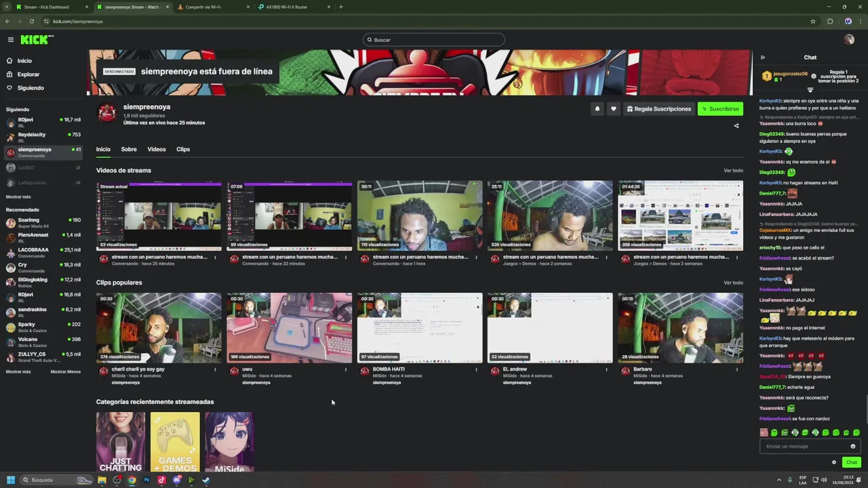Viewport: 868px width, 488px height.
Task: Select the Clips tab
Action: 183,149
